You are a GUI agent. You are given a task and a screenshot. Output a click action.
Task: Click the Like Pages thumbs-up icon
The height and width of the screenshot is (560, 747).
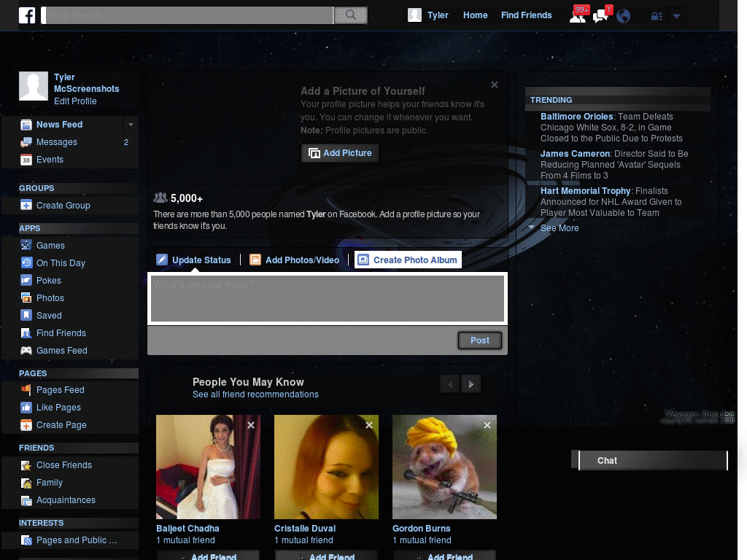point(26,408)
